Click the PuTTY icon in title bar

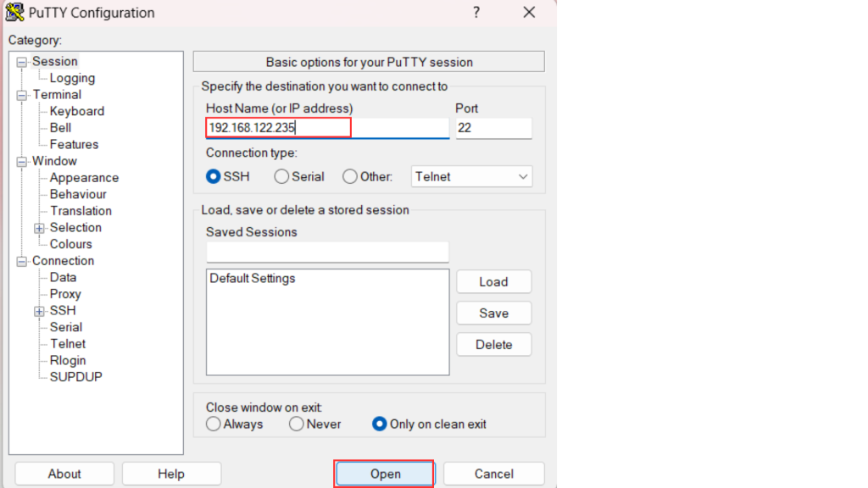pyautogui.click(x=14, y=13)
